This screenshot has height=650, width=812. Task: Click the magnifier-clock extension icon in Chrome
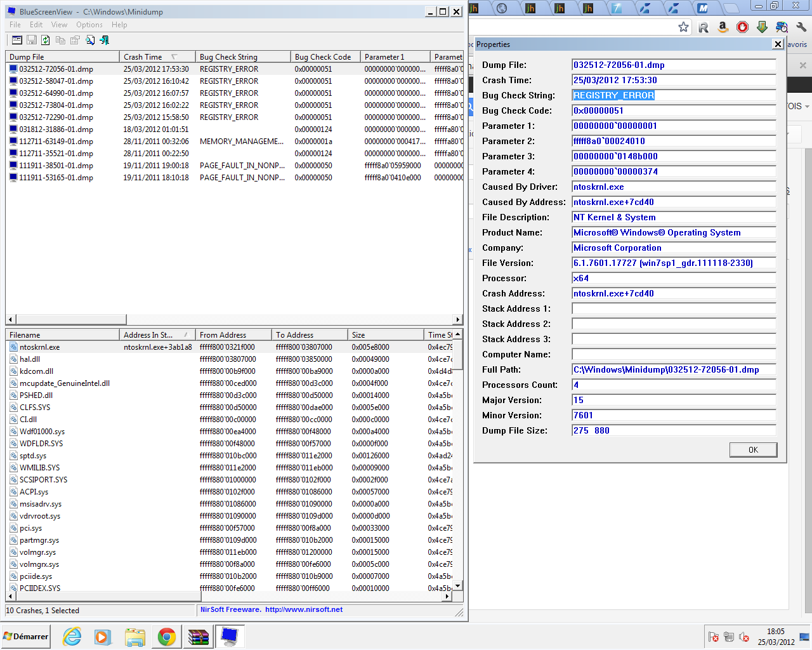[x=782, y=27]
